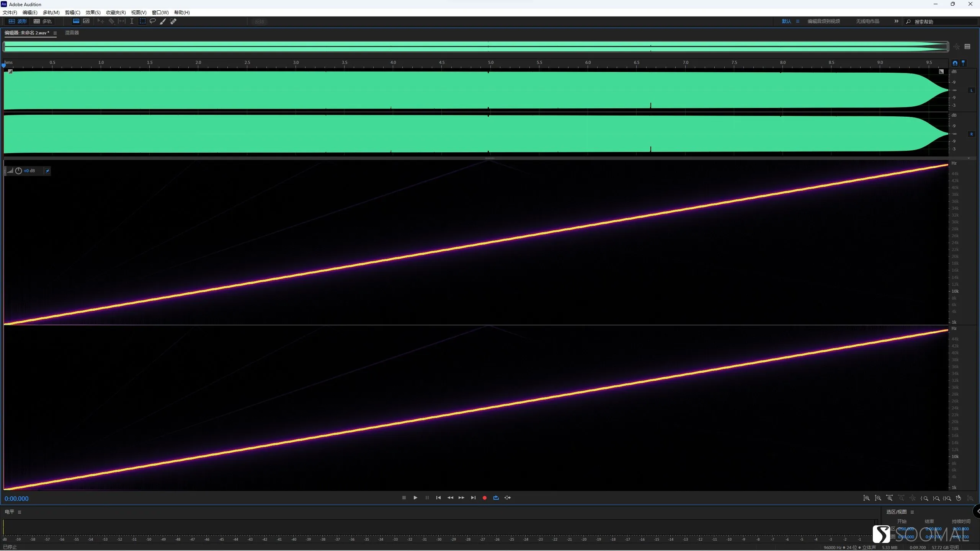
Task: Toggle loop playback
Action: [x=496, y=498]
